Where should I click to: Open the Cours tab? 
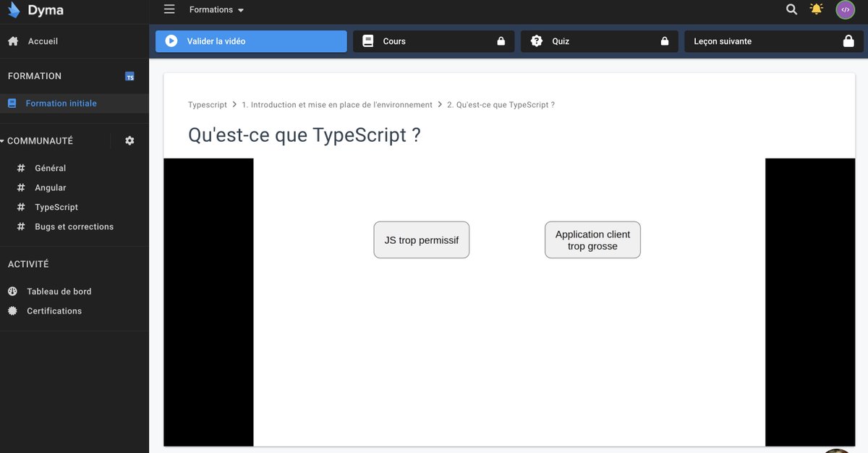pos(433,41)
